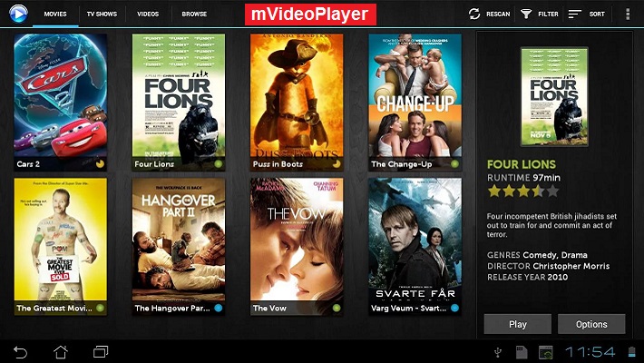Open the Sort lines icon
This screenshot has height=363, width=644.
pyautogui.click(x=574, y=14)
